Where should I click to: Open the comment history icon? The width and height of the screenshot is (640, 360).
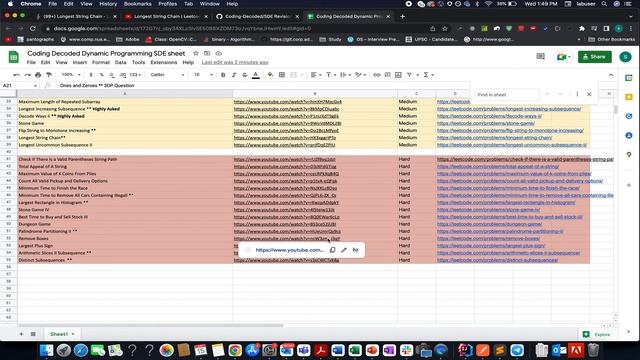coord(540,57)
